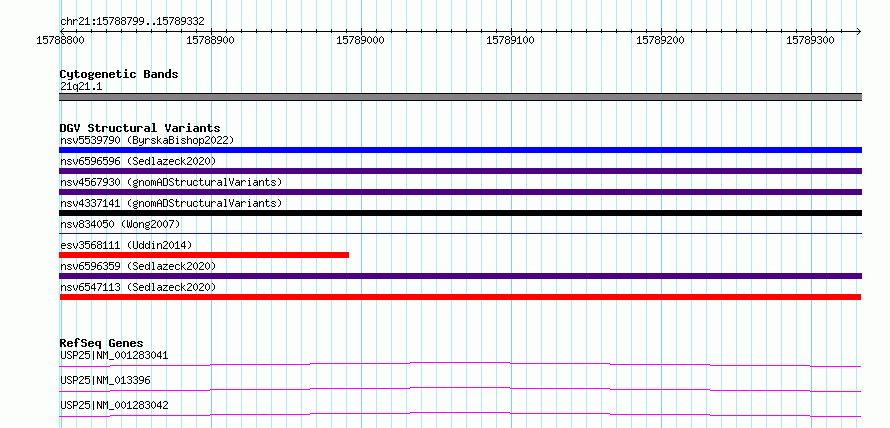Open variant label nsv6547113 (Sedlazeck2020)

138,287
